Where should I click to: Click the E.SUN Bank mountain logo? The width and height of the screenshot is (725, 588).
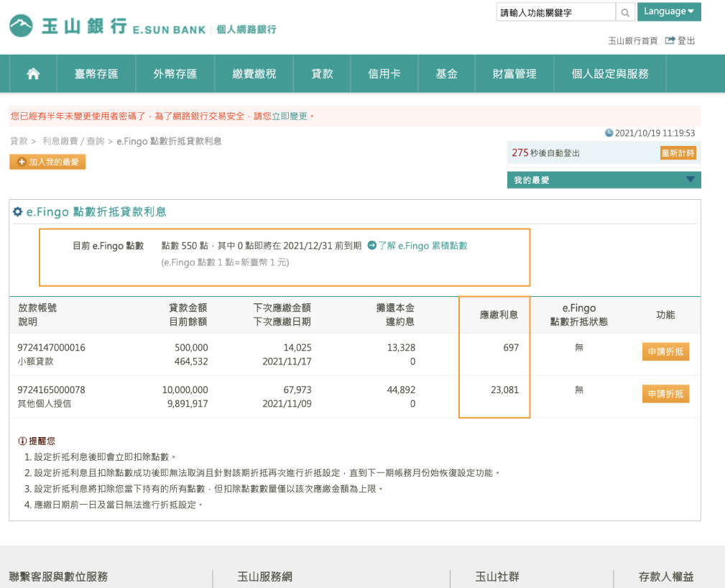pos(22,26)
